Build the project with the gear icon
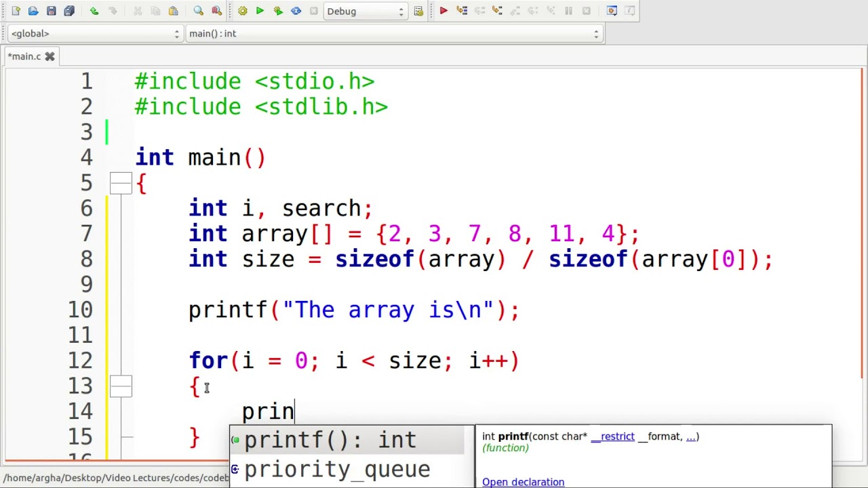The width and height of the screenshot is (868, 488). click(242, 11)
